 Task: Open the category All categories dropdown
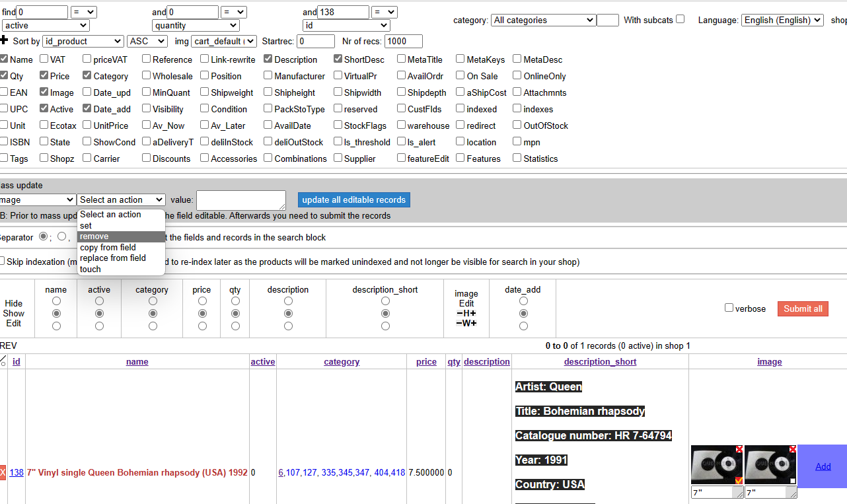pyautogui.click(x=544, y=20)
